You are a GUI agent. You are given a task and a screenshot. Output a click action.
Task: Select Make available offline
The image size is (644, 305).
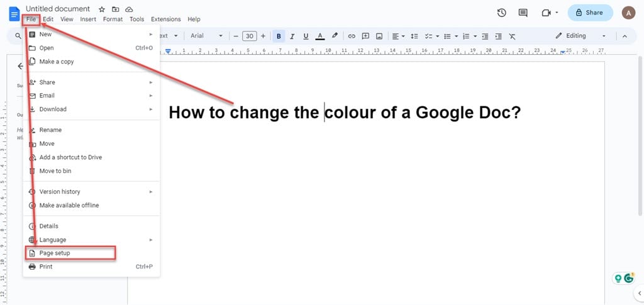click(91, 205)
